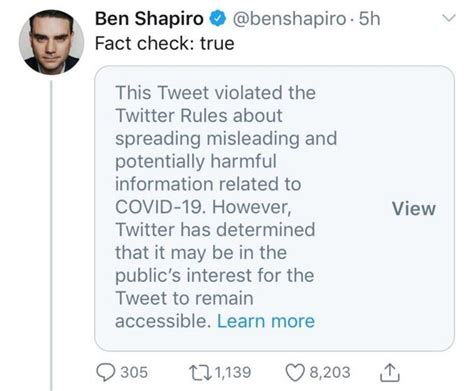Open the Learn more link

tap(266, 321)
